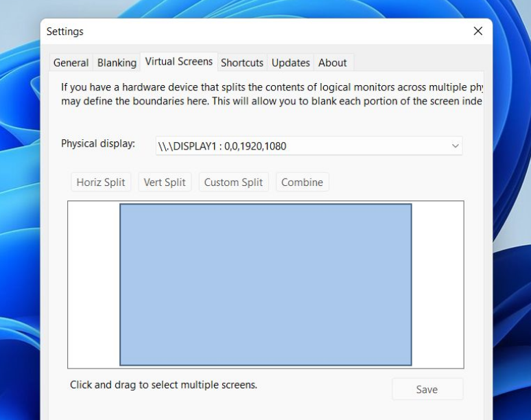Save the virtual screen layout
Image resolution: width=531 pixels, height=420 pixels.
tap(427, 389)
